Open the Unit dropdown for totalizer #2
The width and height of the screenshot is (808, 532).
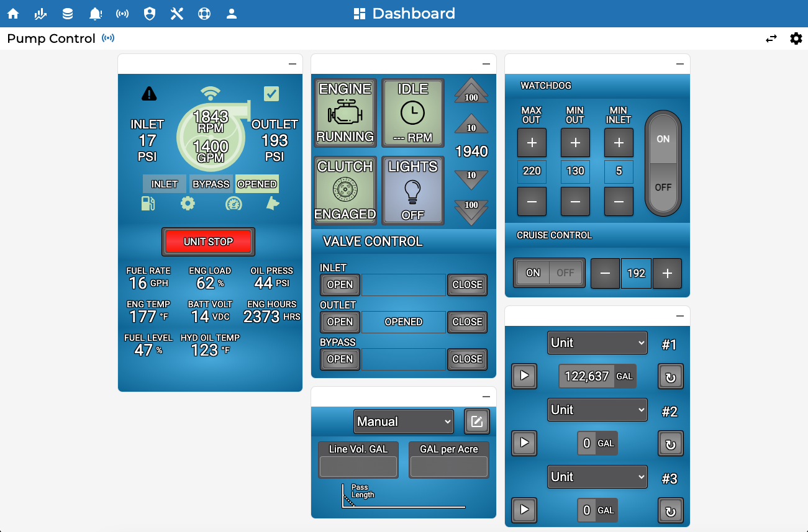[x=597, y=410]
